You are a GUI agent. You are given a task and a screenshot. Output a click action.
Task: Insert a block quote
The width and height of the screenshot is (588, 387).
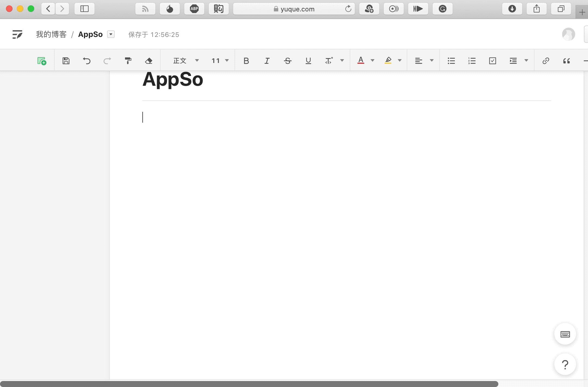566,61
